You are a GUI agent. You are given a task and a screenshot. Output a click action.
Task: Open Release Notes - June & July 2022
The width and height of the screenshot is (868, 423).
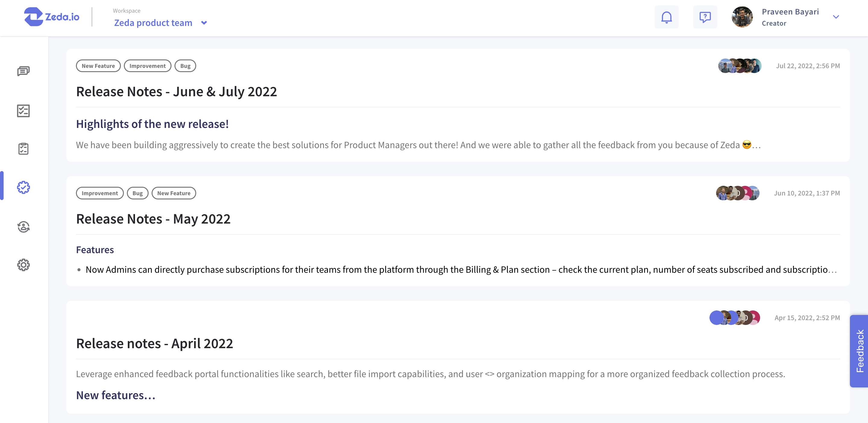click(x=177, y=91)
